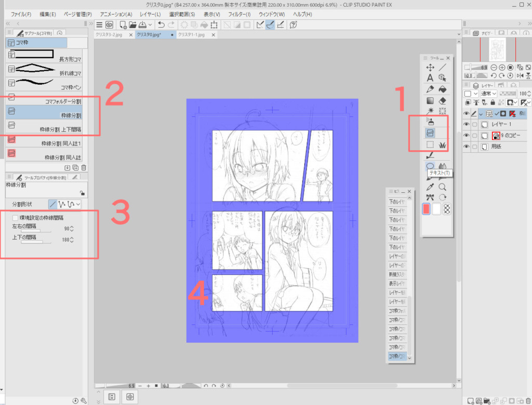Select the transparent checkered color swatch
This screenshot has height=405, width=532.
coord(447,209)
